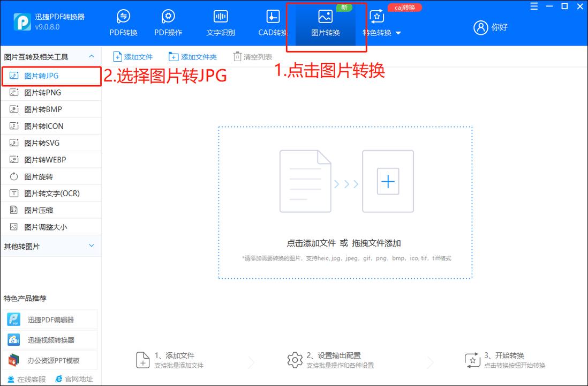Click the caj转换 red badge
This screenshot has width=588, height=386.
tap(404, 8)
